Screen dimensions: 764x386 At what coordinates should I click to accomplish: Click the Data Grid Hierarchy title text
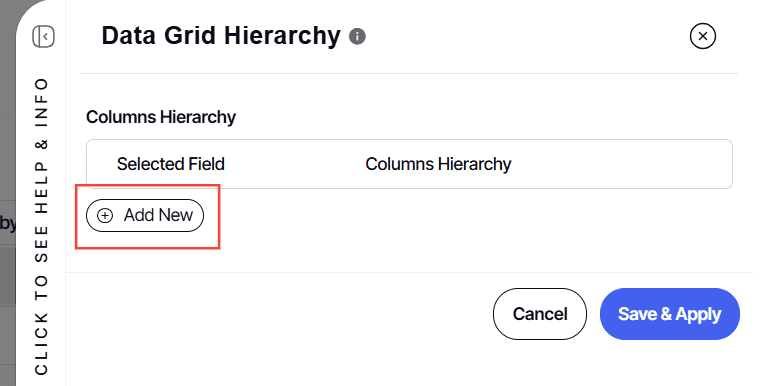coord(221,36)
